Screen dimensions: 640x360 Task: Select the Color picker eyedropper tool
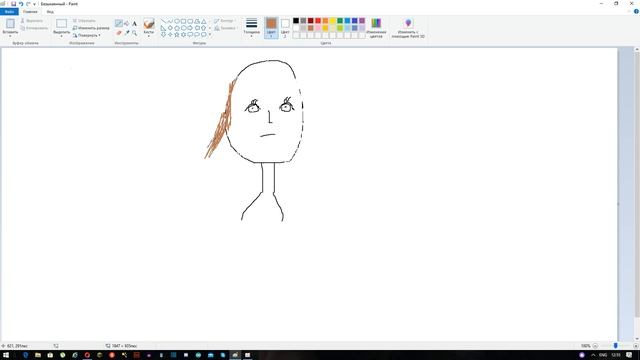(127, 33)
